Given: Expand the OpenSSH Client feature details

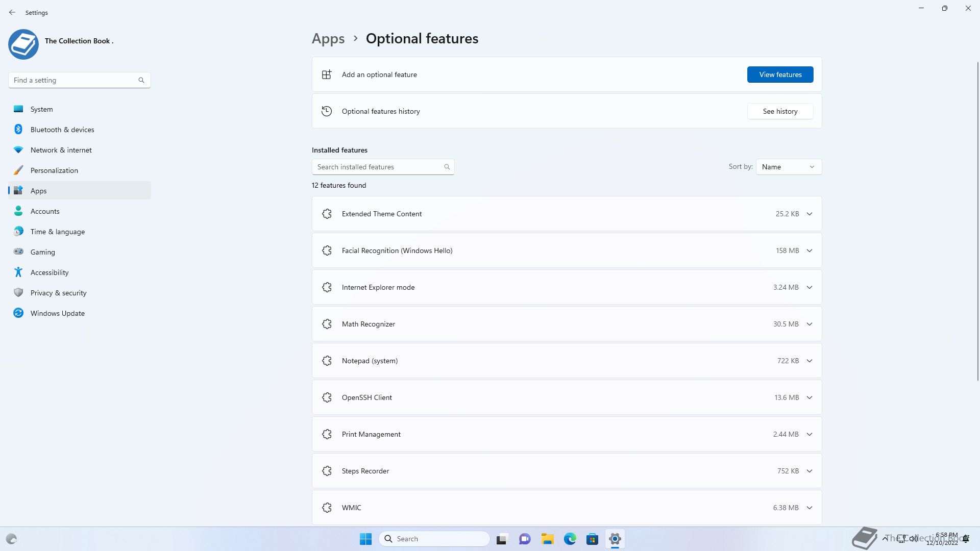Looking at the screenshot, I should point(809,397).
